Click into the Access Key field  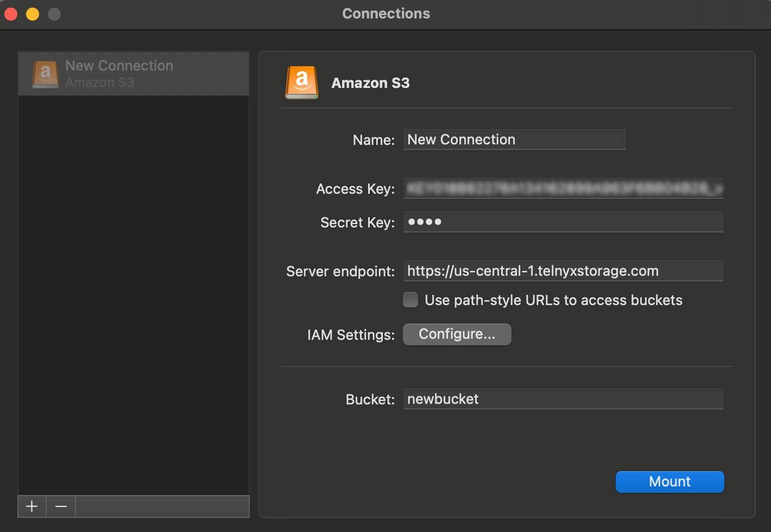point(563,188)
